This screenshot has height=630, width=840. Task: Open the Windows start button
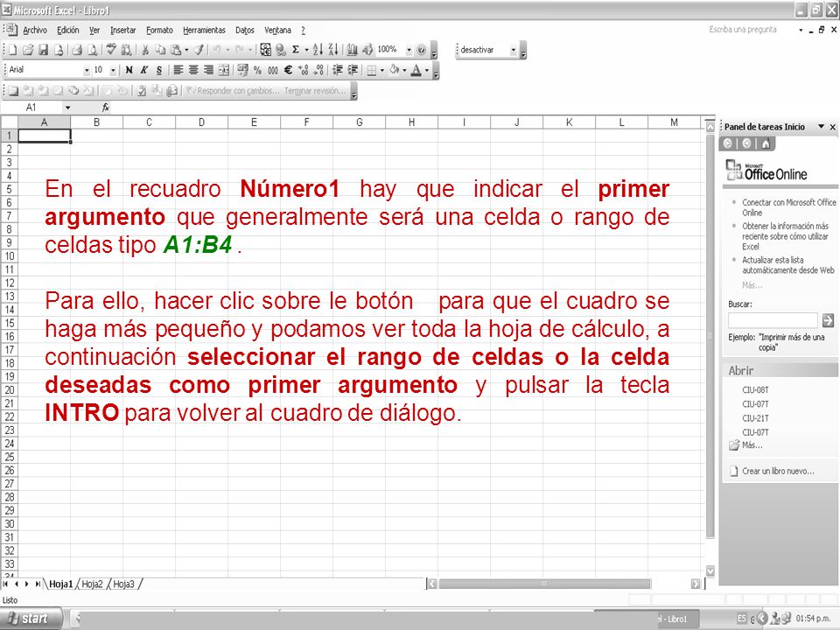[30, 619]
